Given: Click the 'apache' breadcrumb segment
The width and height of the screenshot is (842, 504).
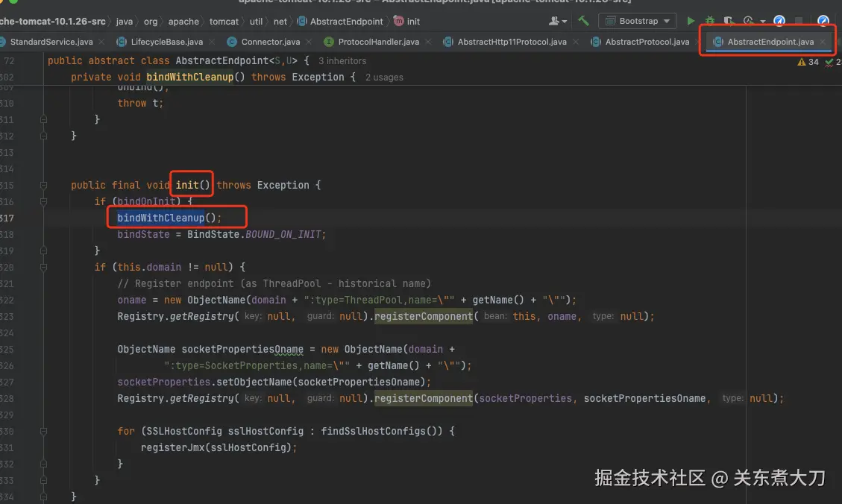Looking at the screenshot, I should click(x=183, y=22).
